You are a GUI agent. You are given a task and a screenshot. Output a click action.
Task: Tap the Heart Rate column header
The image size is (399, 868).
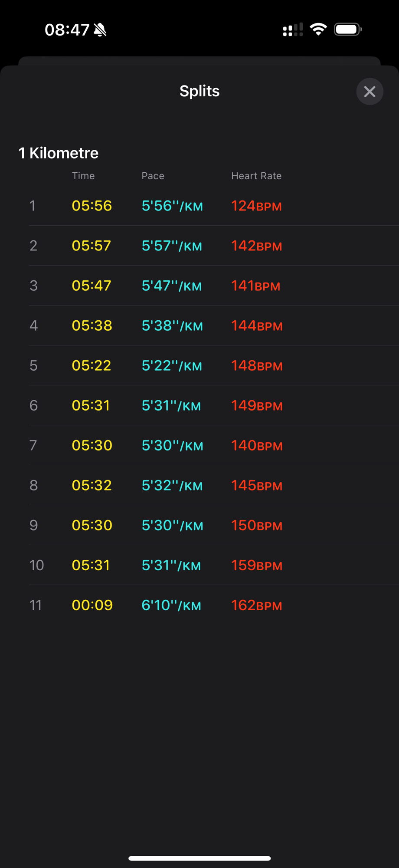click(x=256, y=176)
